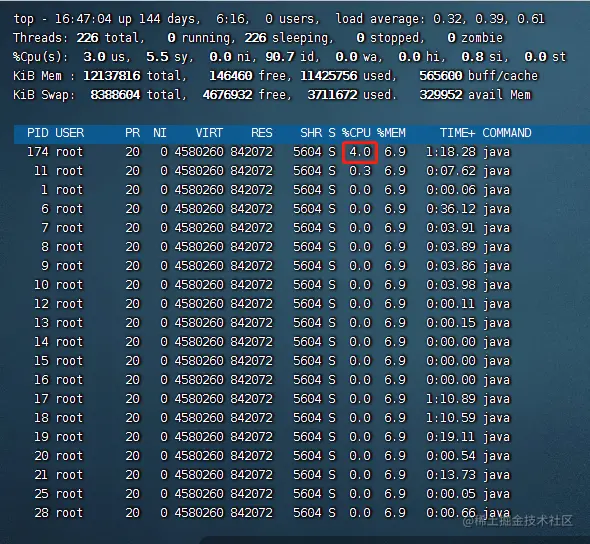Click PID 6 in the thread list

point(45,209)
